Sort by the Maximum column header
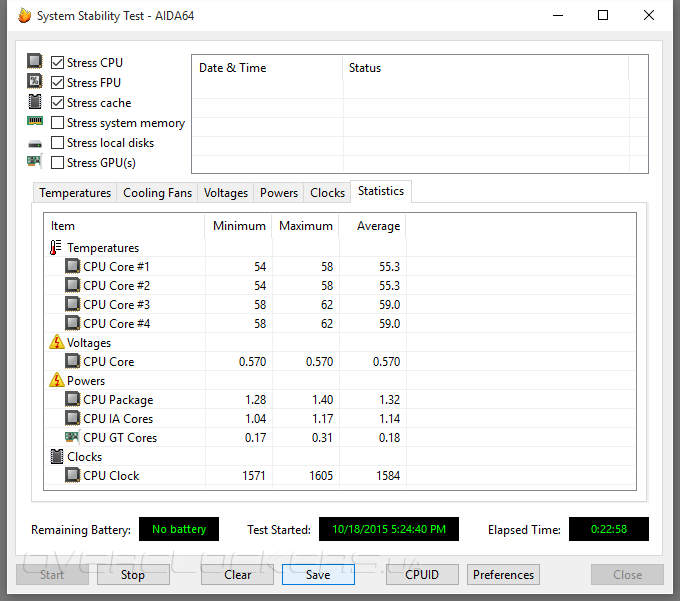680x601 pixels. coord(305,226)
